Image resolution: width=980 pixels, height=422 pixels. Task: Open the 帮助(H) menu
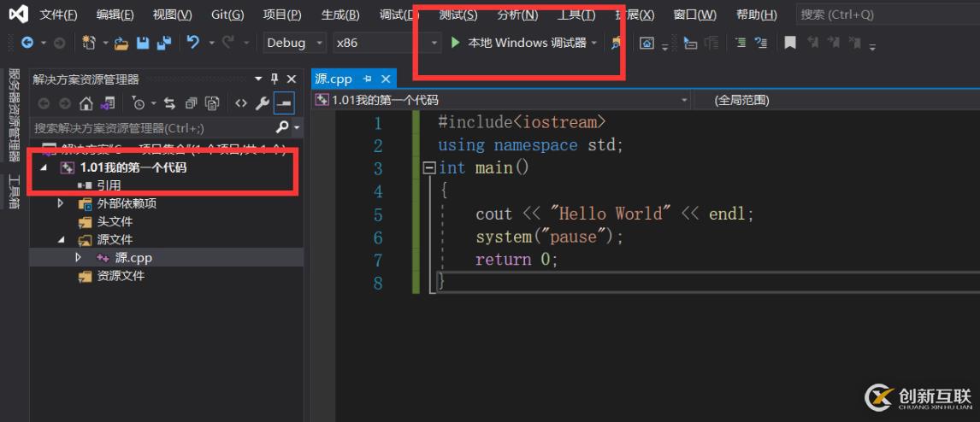coord(756,15)
